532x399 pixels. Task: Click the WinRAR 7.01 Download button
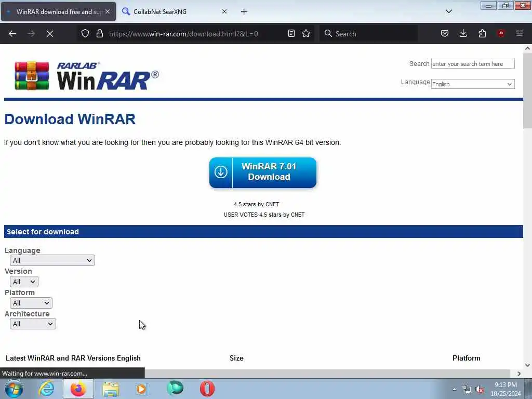point(263,172)
